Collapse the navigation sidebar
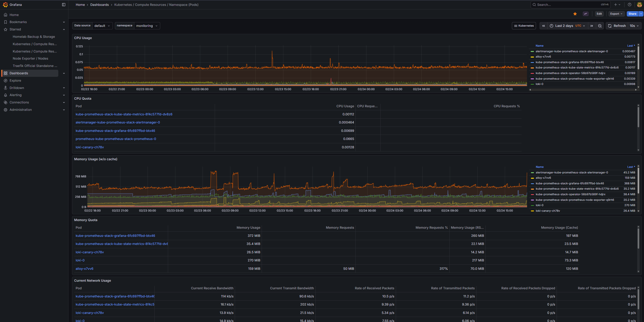Image resolution: width=644 pixels, height=322 pixels. pos(63,5)
